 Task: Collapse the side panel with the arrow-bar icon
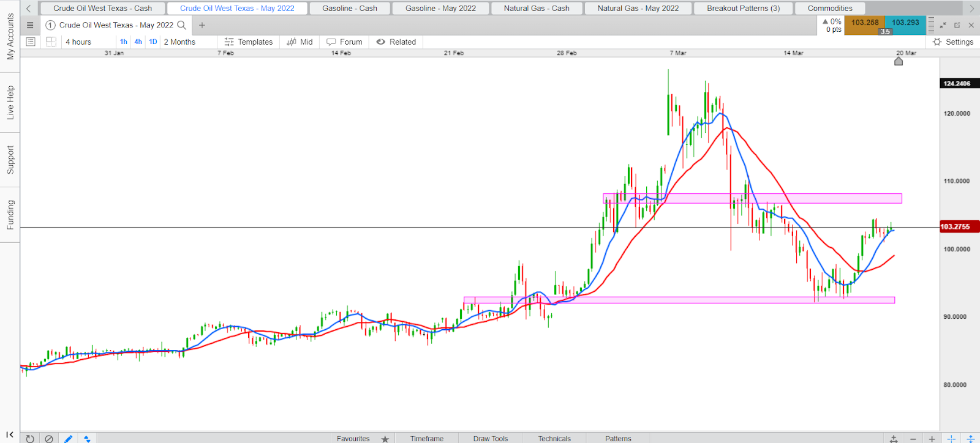10,434
